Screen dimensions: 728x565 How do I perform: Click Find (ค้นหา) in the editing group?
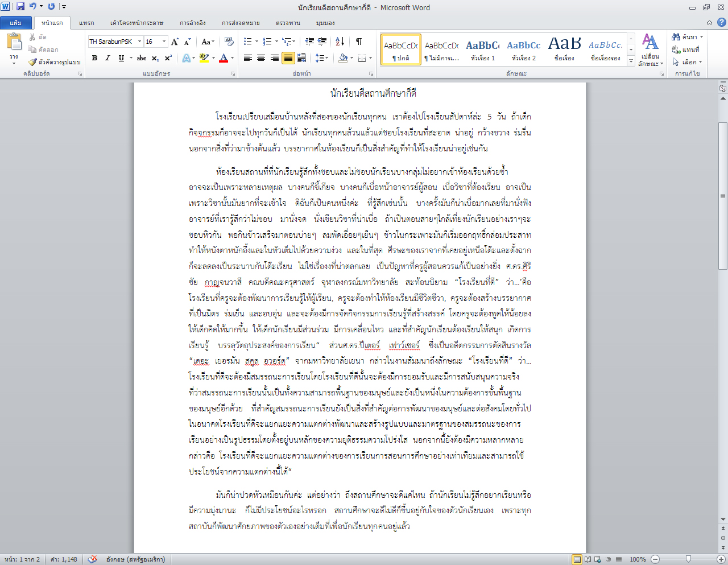[x=688, y=37]
